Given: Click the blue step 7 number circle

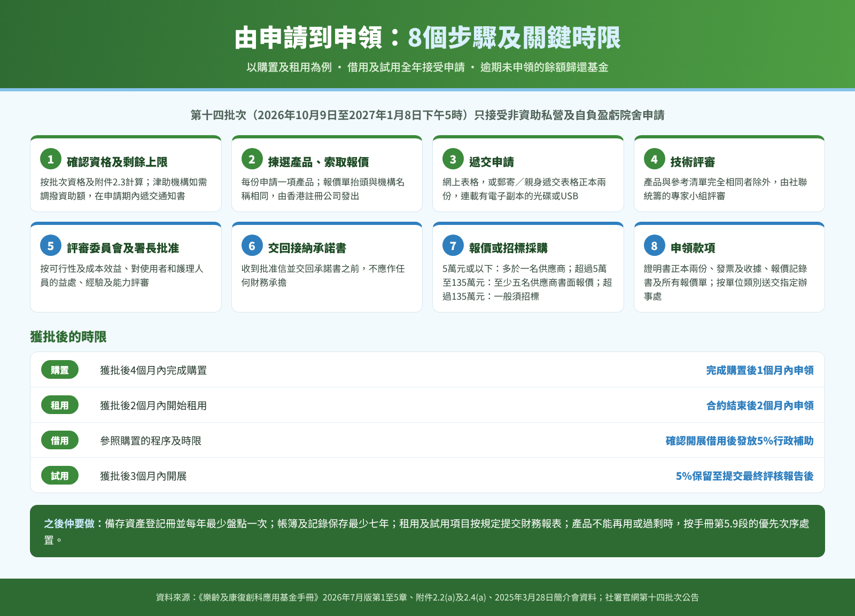Looking at the screenshot, I should (453, 246).
